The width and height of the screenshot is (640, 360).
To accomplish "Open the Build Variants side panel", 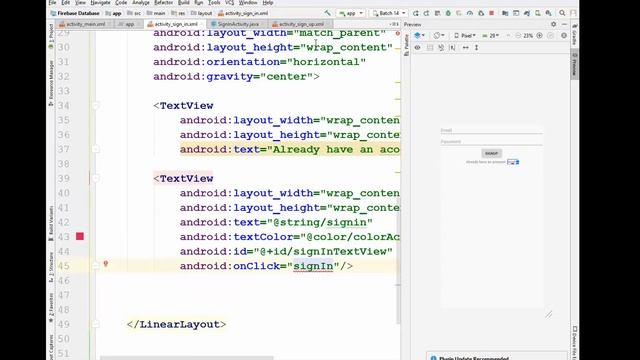I will pos(51,223).
